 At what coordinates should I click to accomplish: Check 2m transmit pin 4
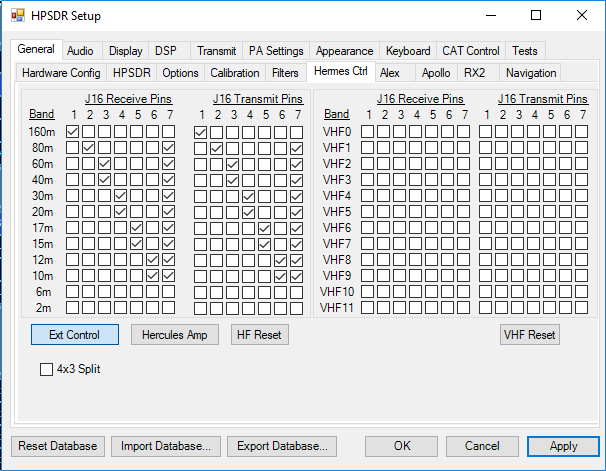[249, 309]
